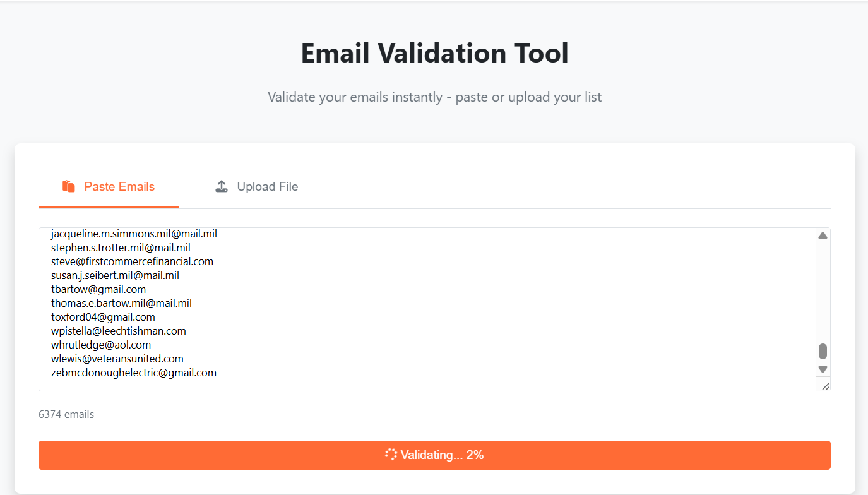The height and width of the screenshot is (495, 868).
Task: Click the Email Validation Tool heading
Action: point(434,53)
